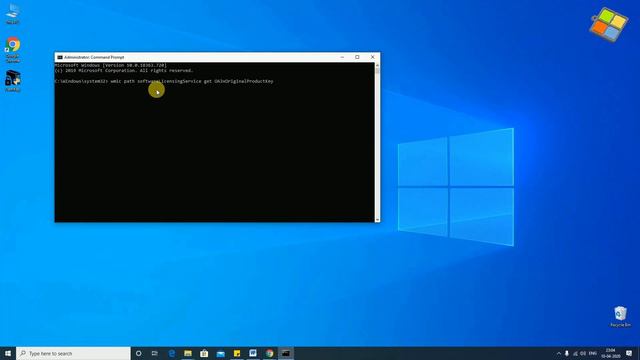640x360 pixels.
Task: Open the Mail app on the taskbar
Action: click(220, 353)
